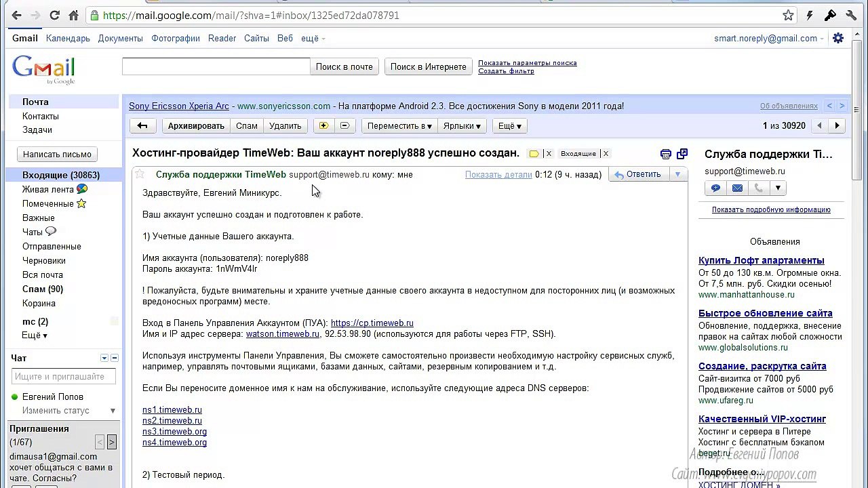The image size is (868, 488).
Task: Mark message as important with plus marker
Action: 323,126
